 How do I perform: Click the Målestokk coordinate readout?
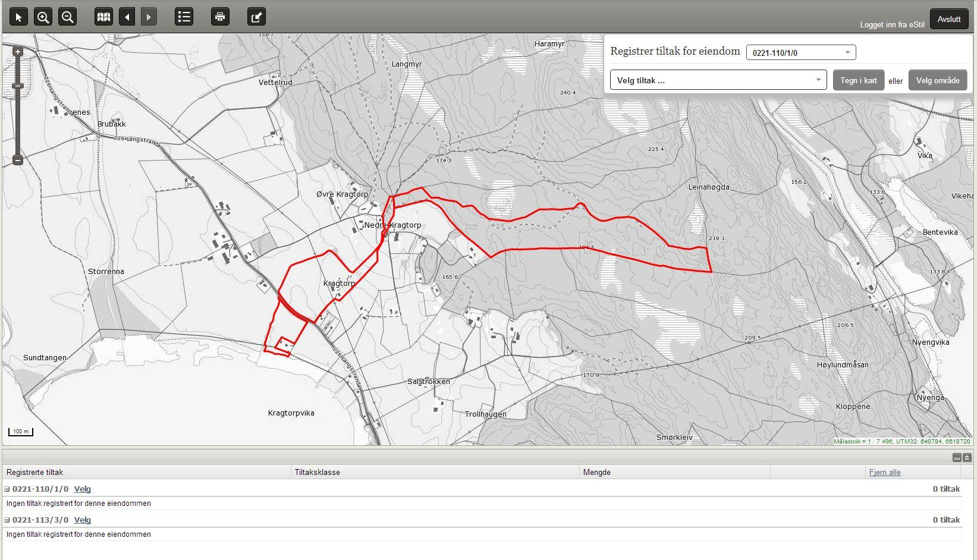[x=901, y=441]
